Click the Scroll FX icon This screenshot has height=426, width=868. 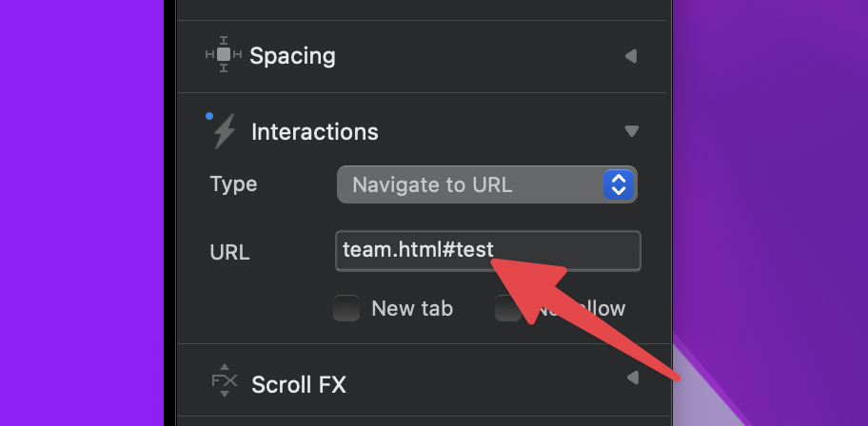click(224, 381)
